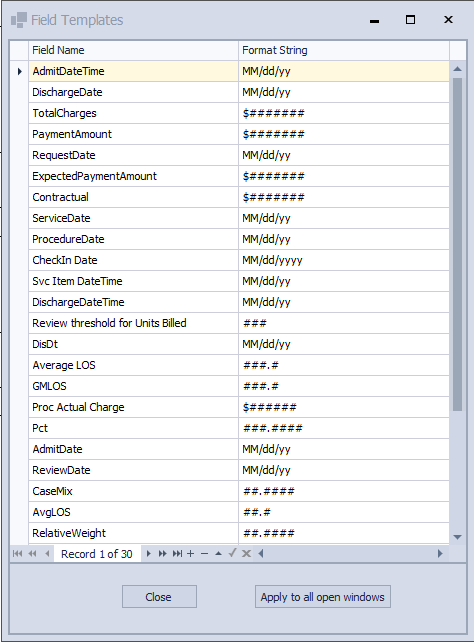Click horizontal scrollbar right arrow
Viewport: 474px width, 642px height.
tap(440, 554)
